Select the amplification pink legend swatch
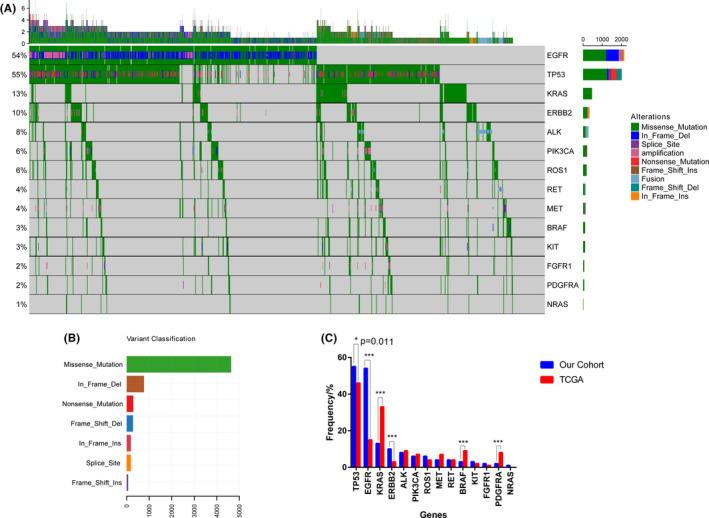Viewport: 709px width, 518px height. click(x=635, y=153)
